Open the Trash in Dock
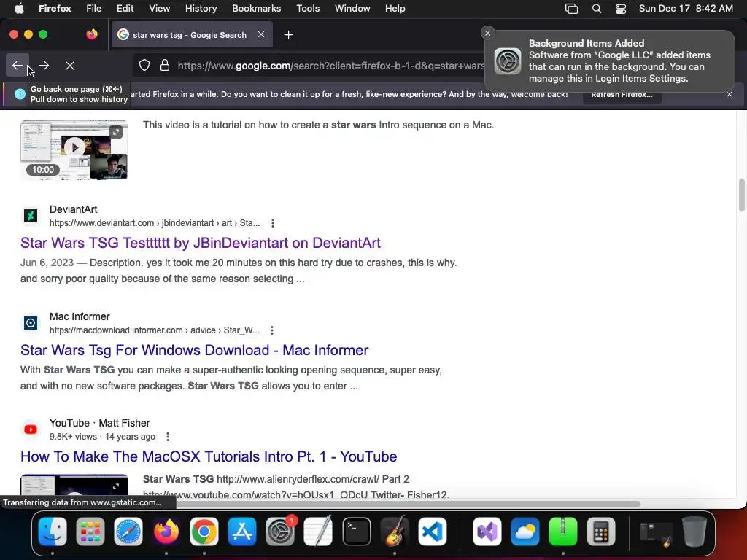Screen dimensions: 747x560 point(694,532)
